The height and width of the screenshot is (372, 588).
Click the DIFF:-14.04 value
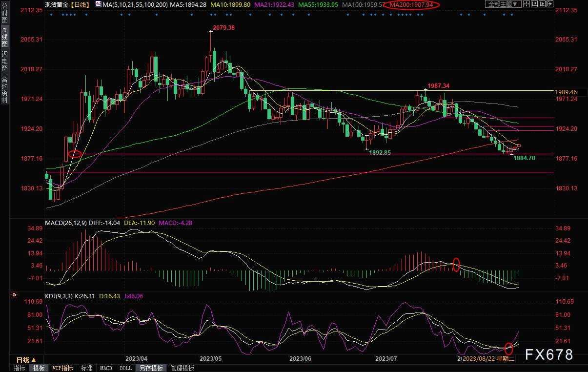point(104,223)
